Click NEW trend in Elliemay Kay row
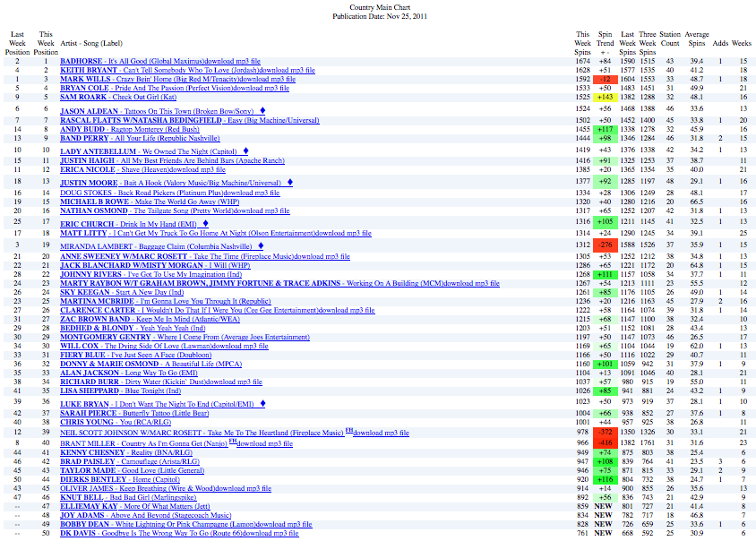The image size is (756, 541). click(603, 507)
